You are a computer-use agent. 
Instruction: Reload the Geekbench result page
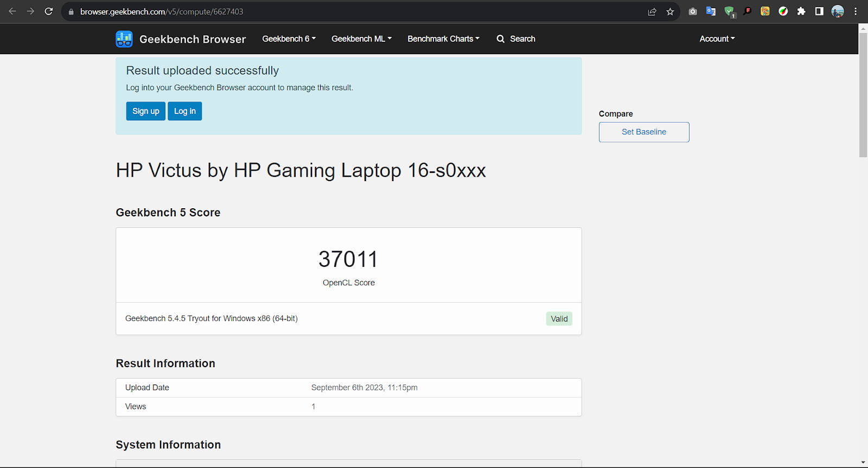[49, 11]
